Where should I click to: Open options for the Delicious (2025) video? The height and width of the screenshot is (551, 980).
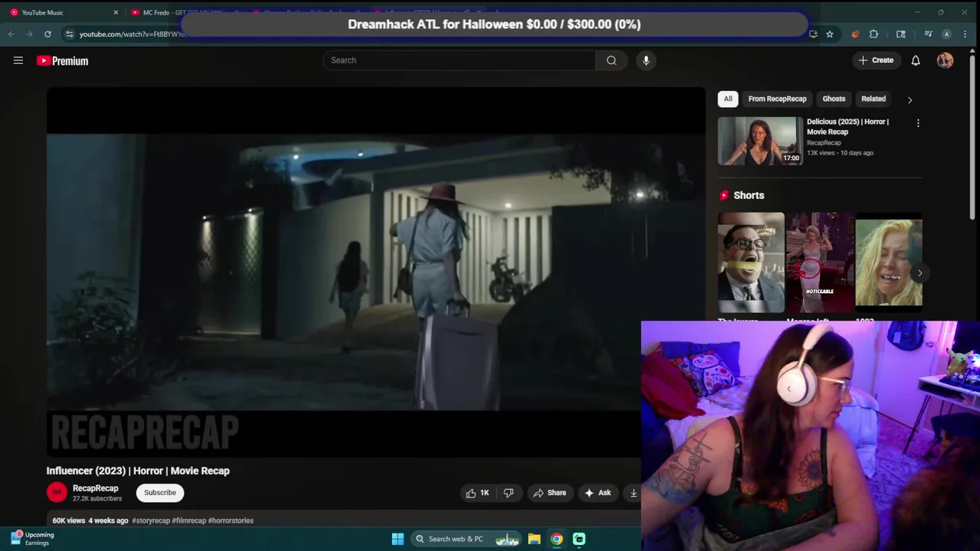[x=918, y=122]
